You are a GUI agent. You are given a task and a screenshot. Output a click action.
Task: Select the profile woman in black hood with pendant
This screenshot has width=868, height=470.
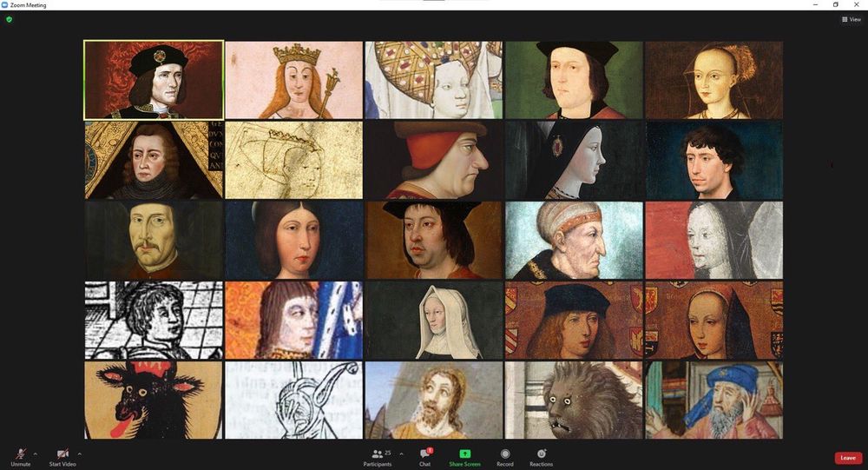574,160
